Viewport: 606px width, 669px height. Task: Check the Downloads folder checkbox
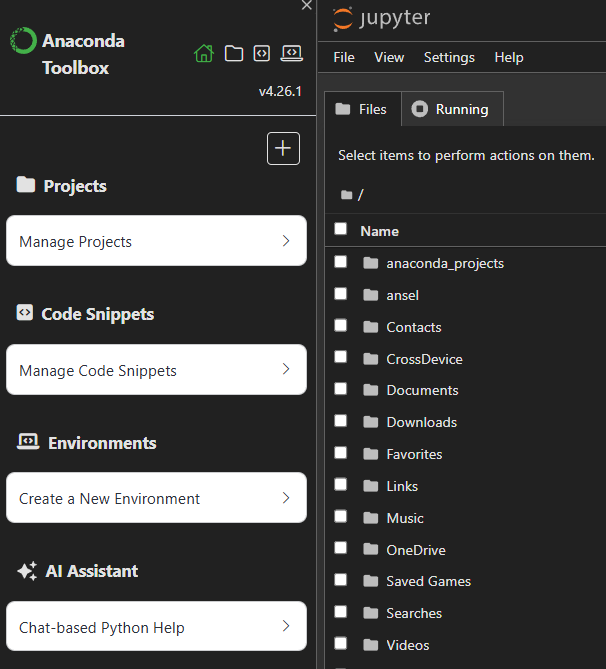click(341, 421)
